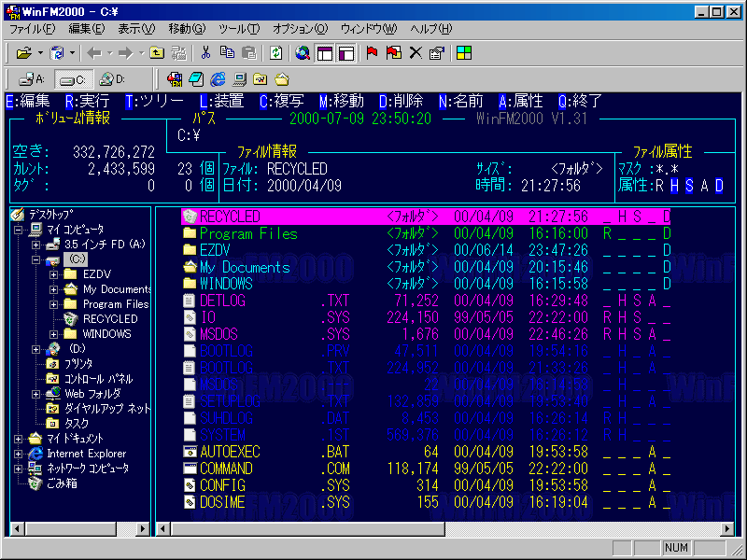Click the copy icon in toolbar
Screen dimensions: 747x560
pos(227,53)
